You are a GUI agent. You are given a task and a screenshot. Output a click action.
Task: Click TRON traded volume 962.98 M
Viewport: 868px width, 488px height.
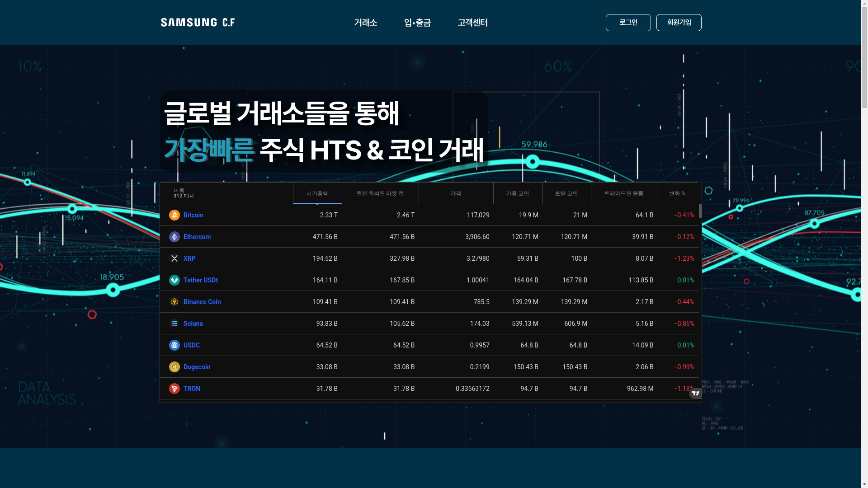click(640, 389)
